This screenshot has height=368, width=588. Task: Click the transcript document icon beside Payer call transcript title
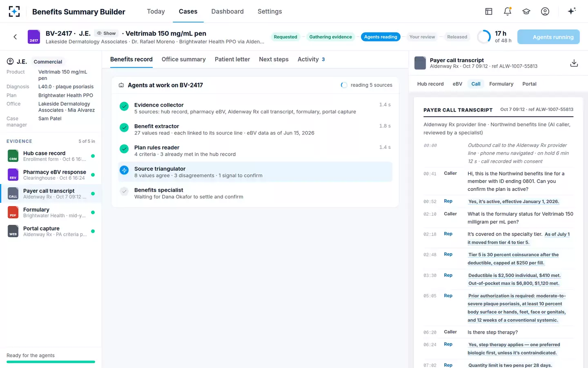click(x=420, y=63)
